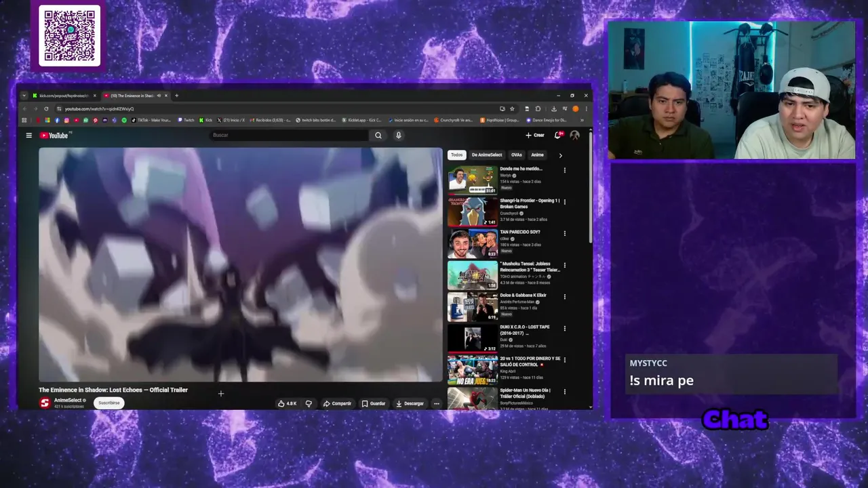This screenshot has height=488, width=868.
Task: Show more filter chips with the right arrow
Action: 560,155
